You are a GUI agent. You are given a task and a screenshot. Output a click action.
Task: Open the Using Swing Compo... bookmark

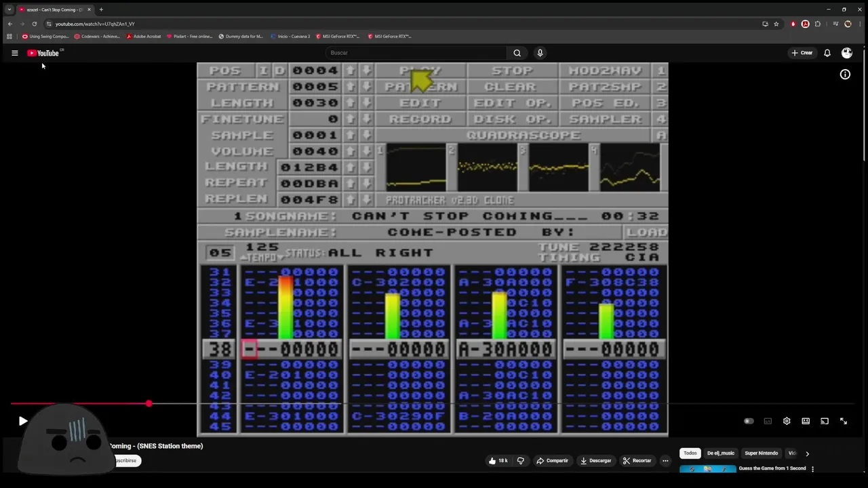click(45, 37)
